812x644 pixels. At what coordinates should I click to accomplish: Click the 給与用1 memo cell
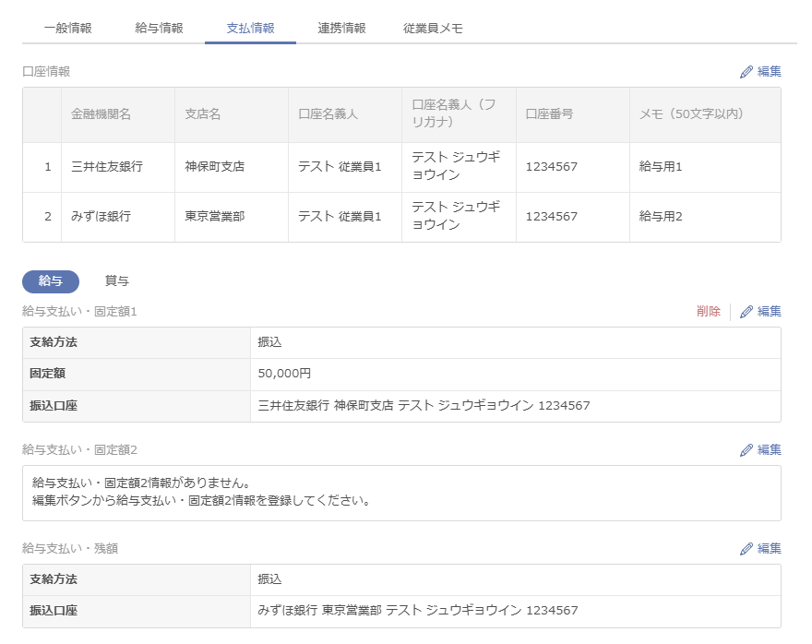[x=661, y=167]
